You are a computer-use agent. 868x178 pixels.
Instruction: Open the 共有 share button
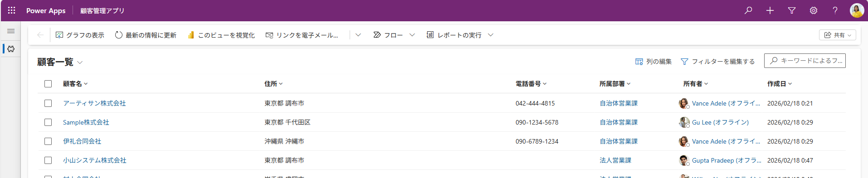(x=838, y=35)
